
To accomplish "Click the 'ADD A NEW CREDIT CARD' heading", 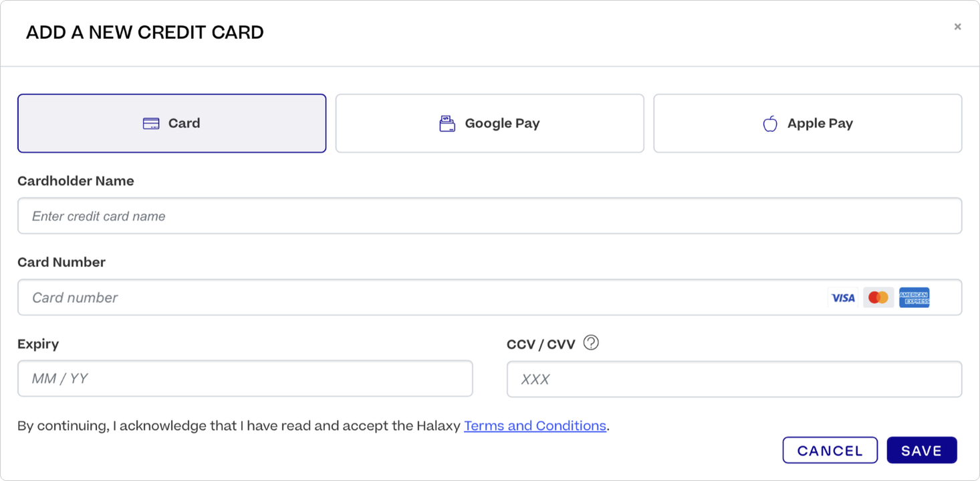I will 145,33.
